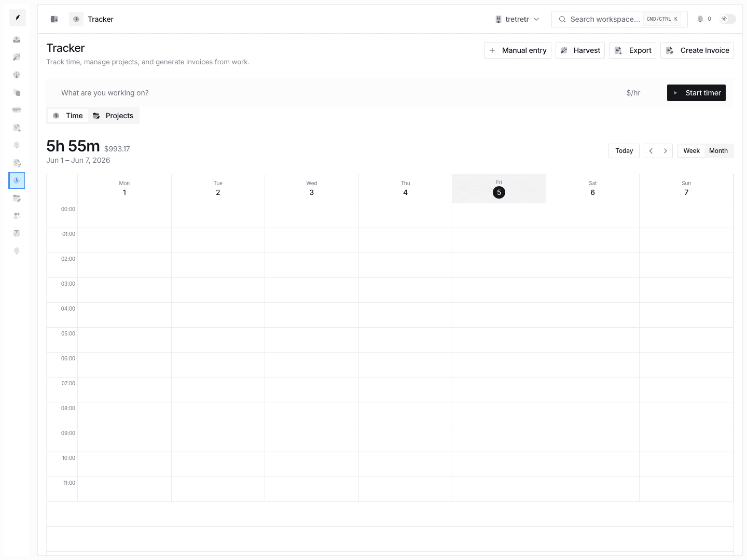Click the Jun 1 – Jun 7, 2026 date range
The image size is (747, 560).
[x=78, y=160]
